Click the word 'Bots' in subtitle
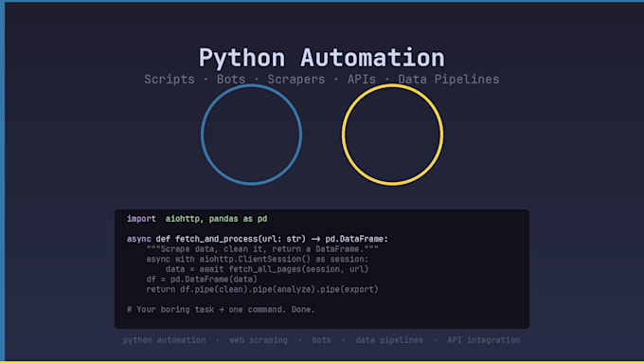The image size is (644, 363). tap(231, 79)
